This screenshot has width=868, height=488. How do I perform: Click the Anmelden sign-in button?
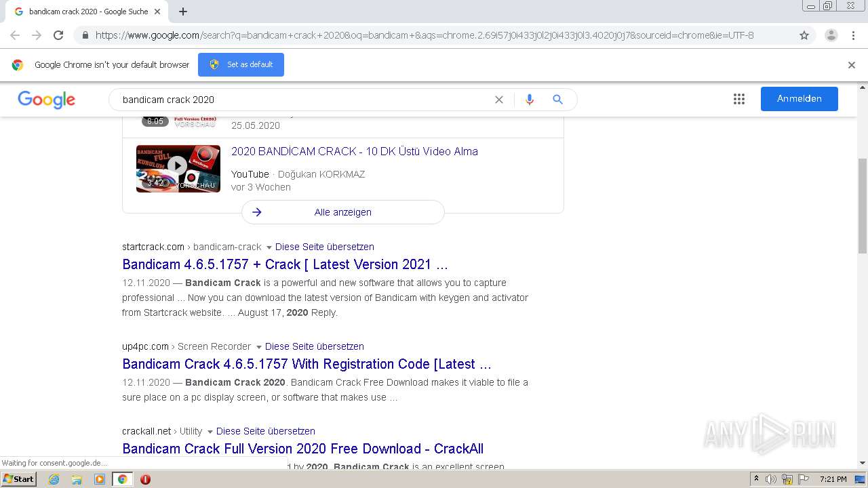tap(800, 99)
